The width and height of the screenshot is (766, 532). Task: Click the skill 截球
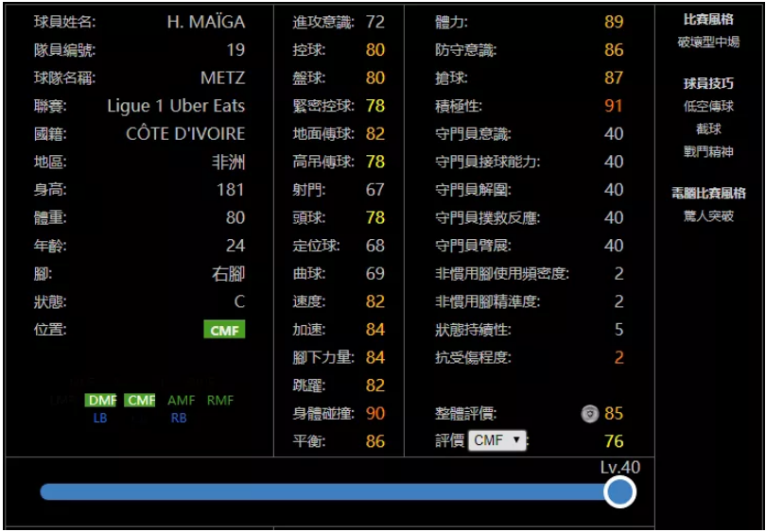point(708,129)
